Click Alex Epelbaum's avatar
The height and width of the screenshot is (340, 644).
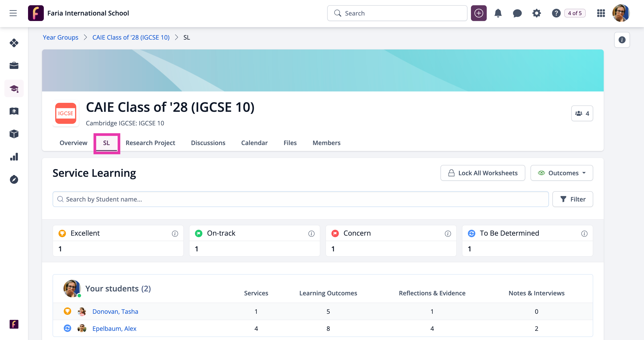[82, 328]
